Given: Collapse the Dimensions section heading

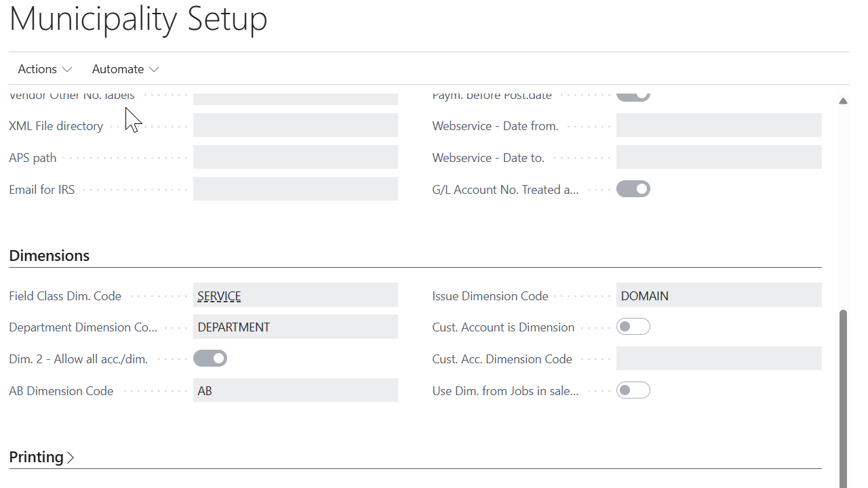Looking at the screenshot, I should pyautogui.click(x=50, y=256).
